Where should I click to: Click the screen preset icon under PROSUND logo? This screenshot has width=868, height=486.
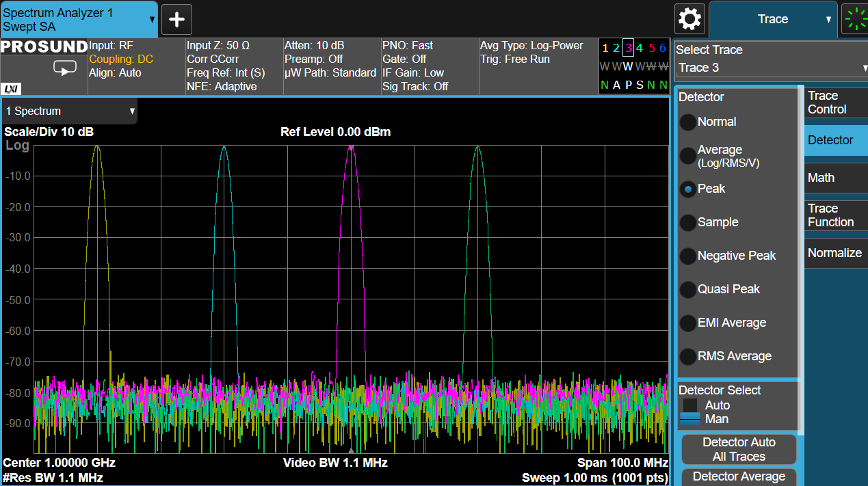coord(66,68)
